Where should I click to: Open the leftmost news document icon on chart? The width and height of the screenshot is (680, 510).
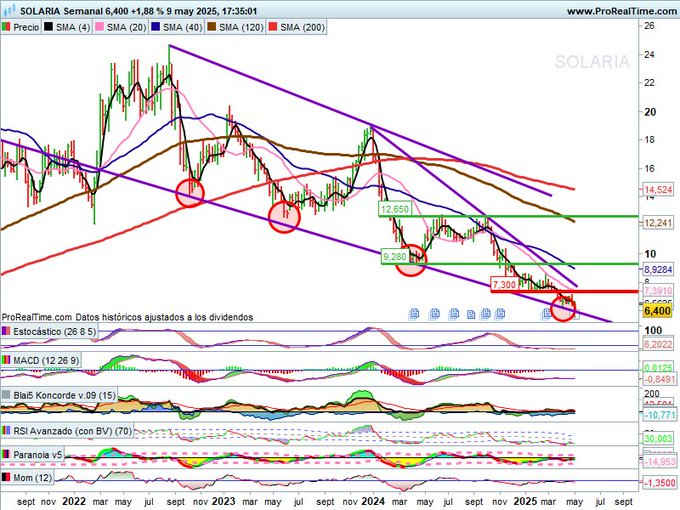pyautogui.click(x=414, y=314)
